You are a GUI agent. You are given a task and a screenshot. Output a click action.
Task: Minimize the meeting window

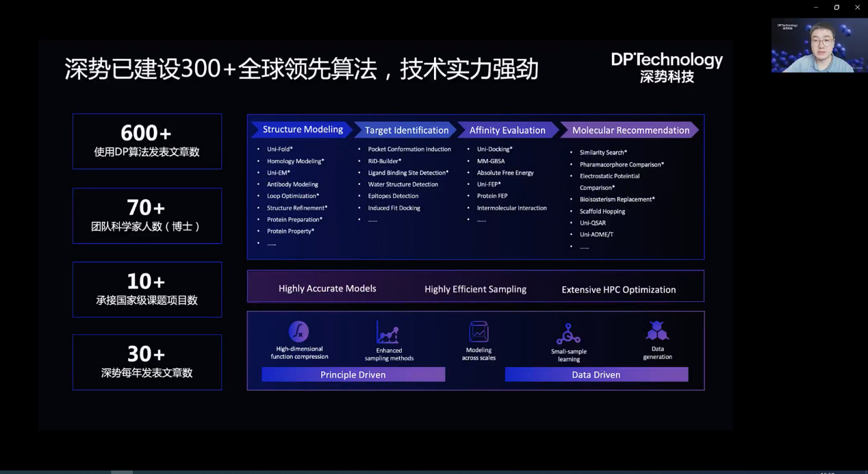coord(816,7)
